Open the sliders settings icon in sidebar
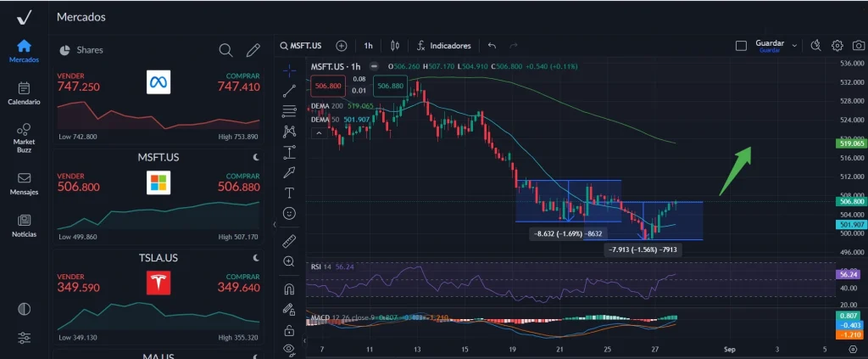 pyautogui.click(x=24, y=338)
